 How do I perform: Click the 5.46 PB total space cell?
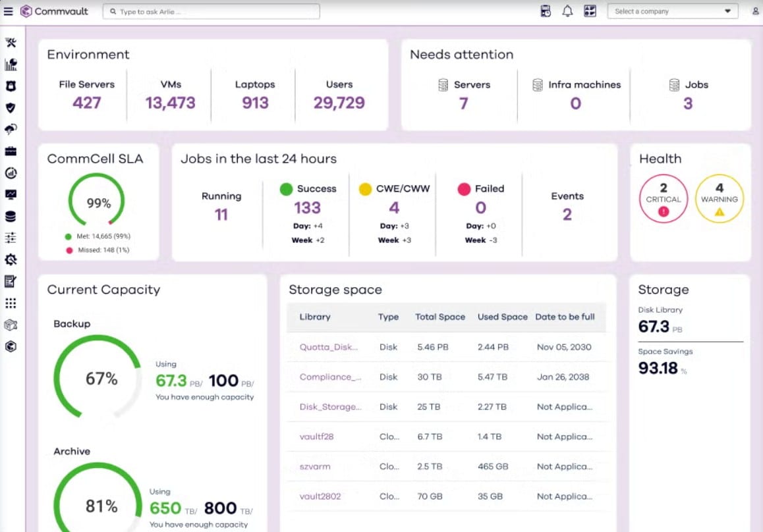click(x=433, y=347)
